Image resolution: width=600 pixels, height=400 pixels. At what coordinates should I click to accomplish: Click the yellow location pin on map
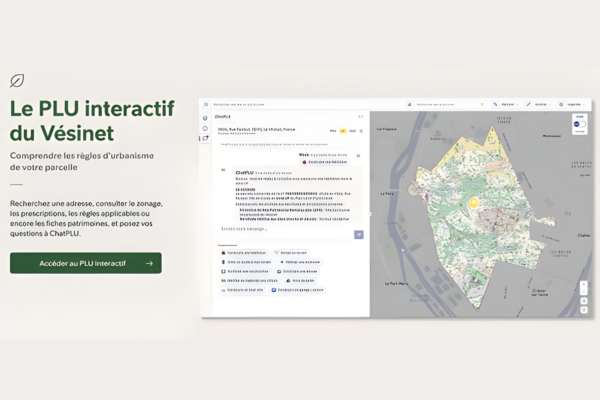pyautogui.click(x=474, y=203)
